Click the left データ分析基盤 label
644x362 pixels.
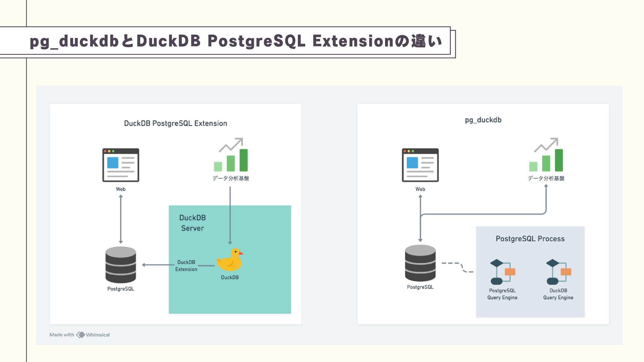[x=231, y=178]
